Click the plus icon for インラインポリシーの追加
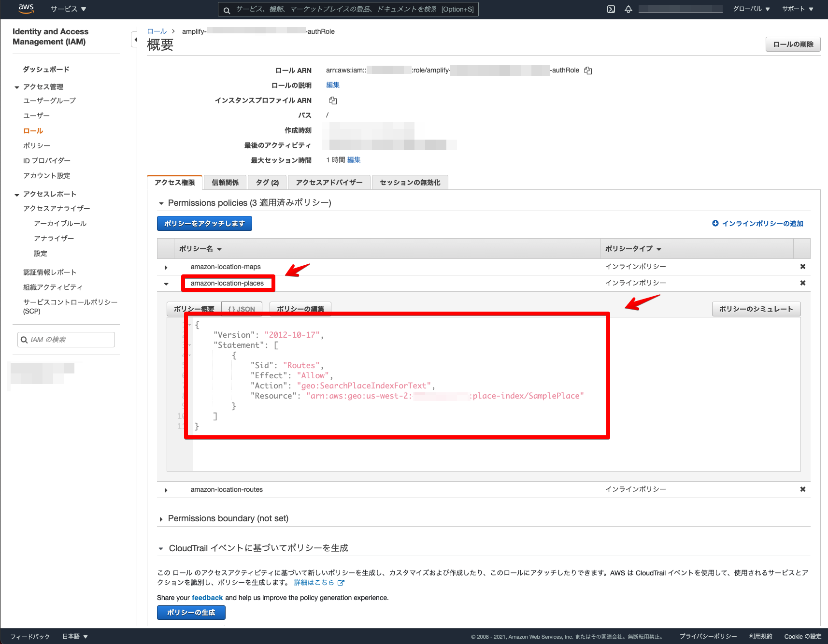Screen dimensions: 828x644 click(x=715, y=223)
